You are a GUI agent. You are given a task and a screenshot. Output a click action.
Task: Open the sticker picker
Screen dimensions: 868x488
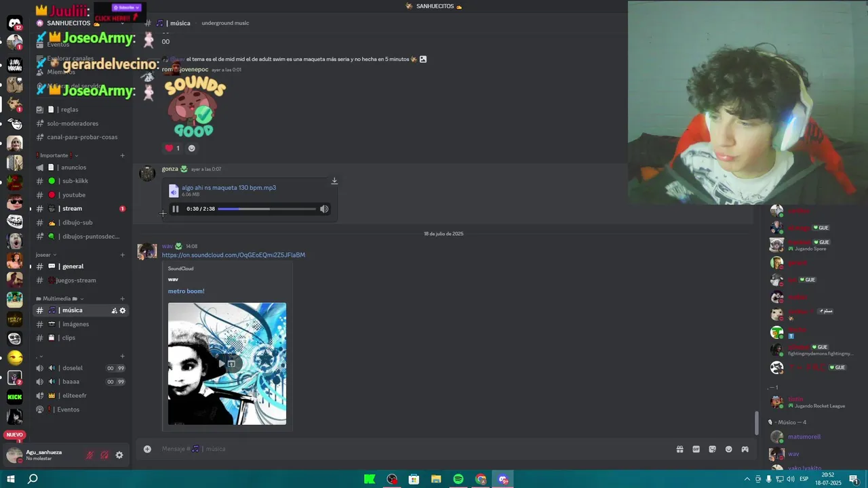(x=712, y=449)
